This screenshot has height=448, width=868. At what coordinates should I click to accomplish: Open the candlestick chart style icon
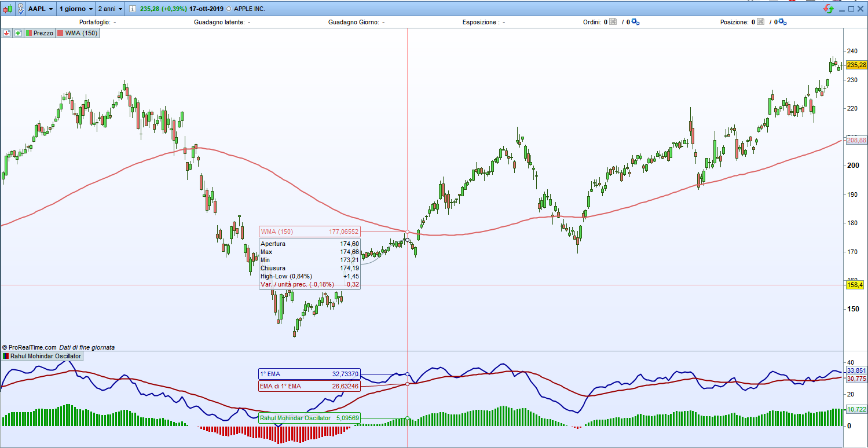tap(8, 9)
